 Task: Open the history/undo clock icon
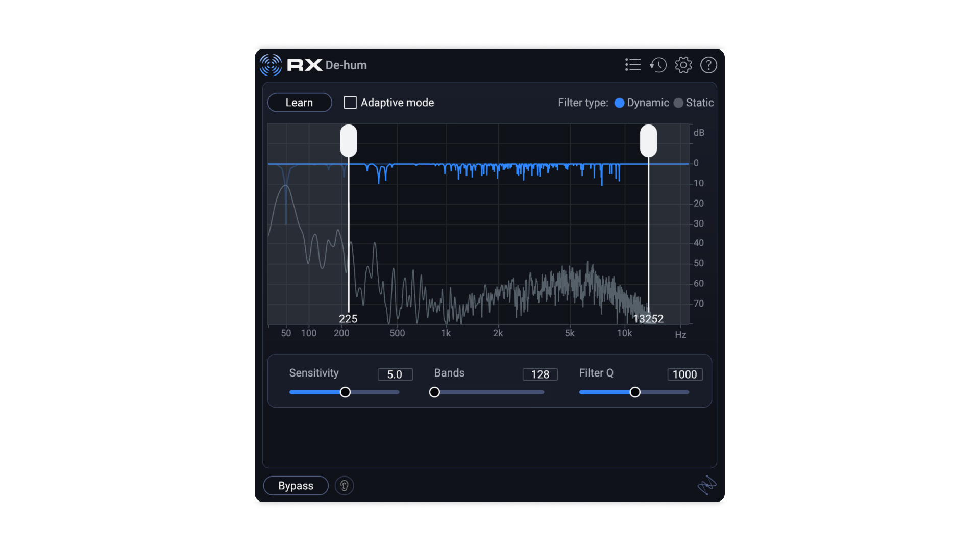click(658, 65)
